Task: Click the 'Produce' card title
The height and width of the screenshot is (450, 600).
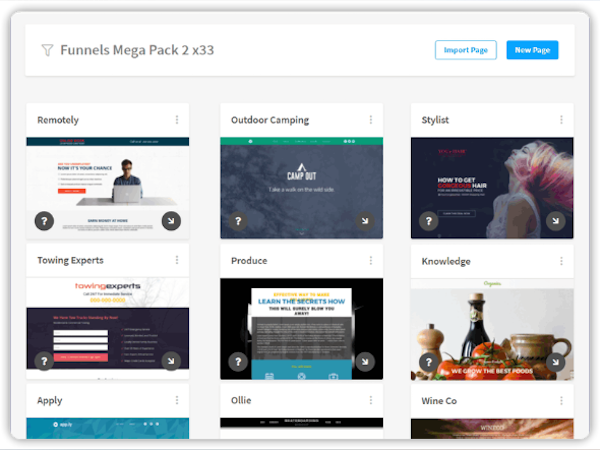Action: pyautogui.click(x=249, y=261)
